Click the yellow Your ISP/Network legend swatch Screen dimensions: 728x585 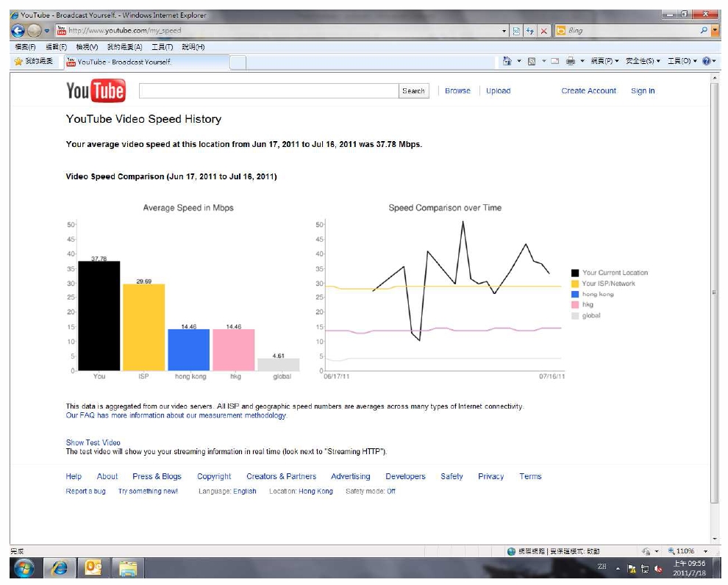(575, 284)
